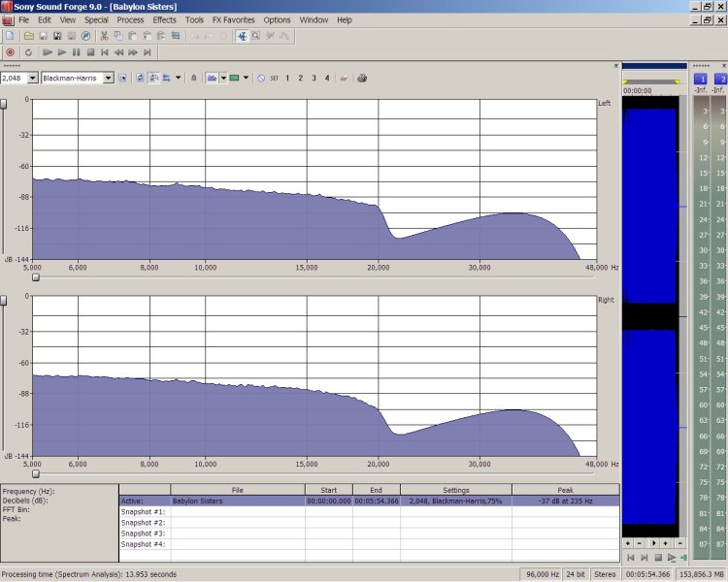Click the New file icon
This screenshot has height=582, width=728.
(x=10, y=36)
